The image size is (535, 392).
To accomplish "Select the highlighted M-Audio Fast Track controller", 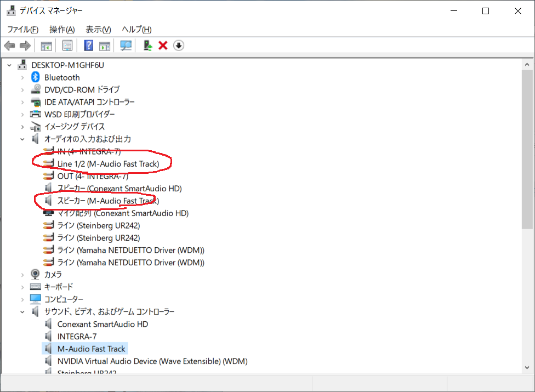I will click(92, 349).
